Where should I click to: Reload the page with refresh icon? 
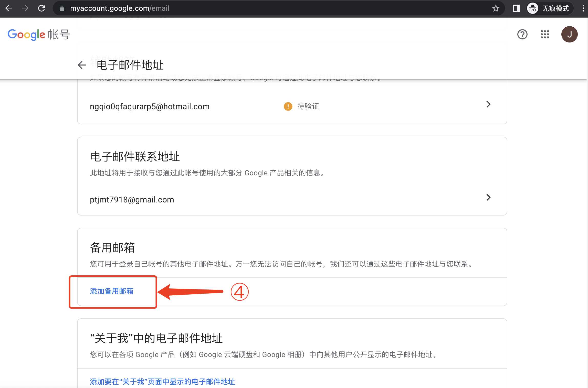coord(42,8)
